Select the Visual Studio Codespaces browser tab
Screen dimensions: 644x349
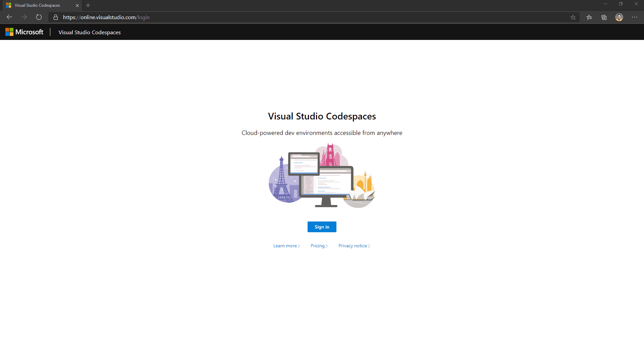coord(42,5)
